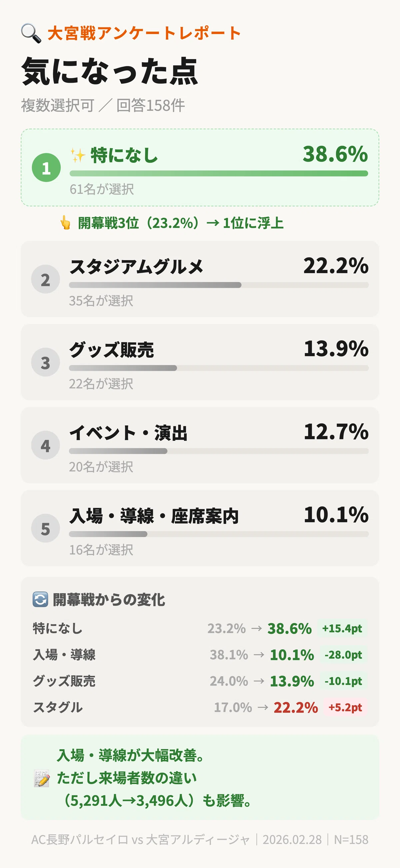Click the refresh icon beside 開幕戦からの変化

tap(40, 599)
